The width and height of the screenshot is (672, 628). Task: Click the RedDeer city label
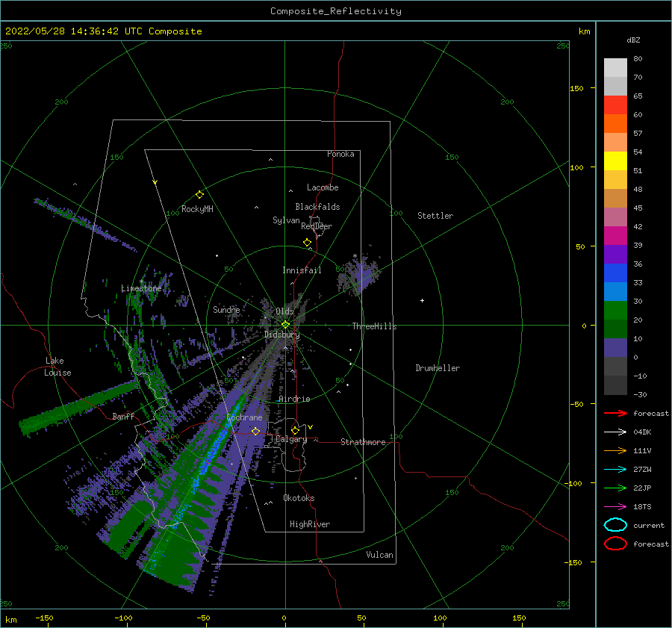[x=317, y=226]
